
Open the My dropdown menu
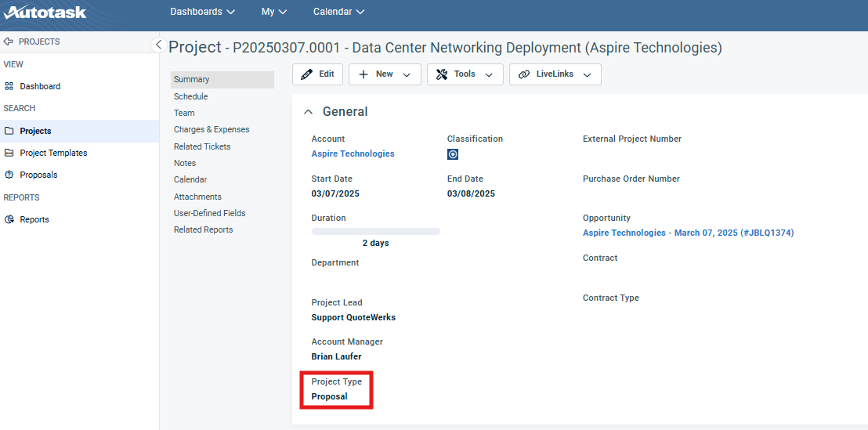pos(273,12)
